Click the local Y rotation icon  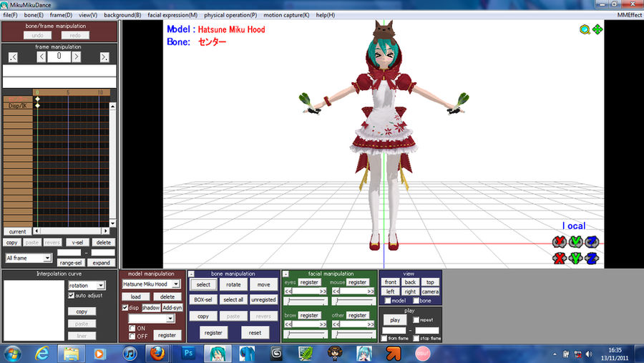[575, 242]
